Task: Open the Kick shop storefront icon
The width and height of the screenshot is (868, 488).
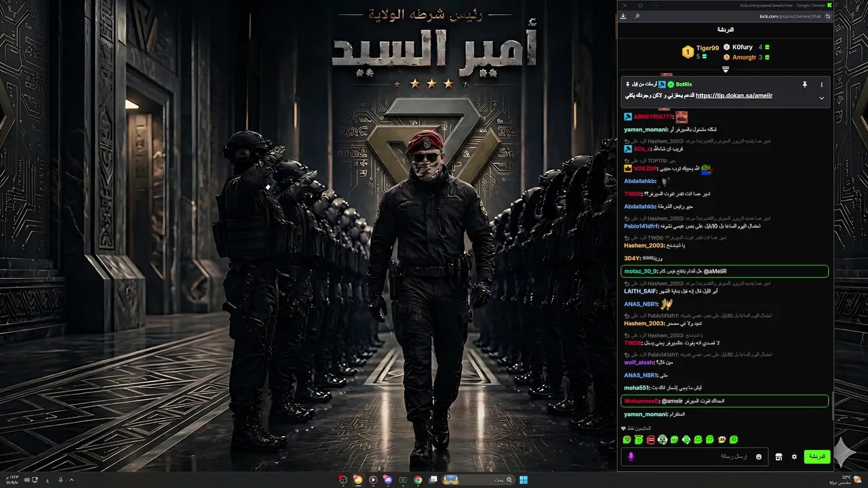Action: [779, 457]
